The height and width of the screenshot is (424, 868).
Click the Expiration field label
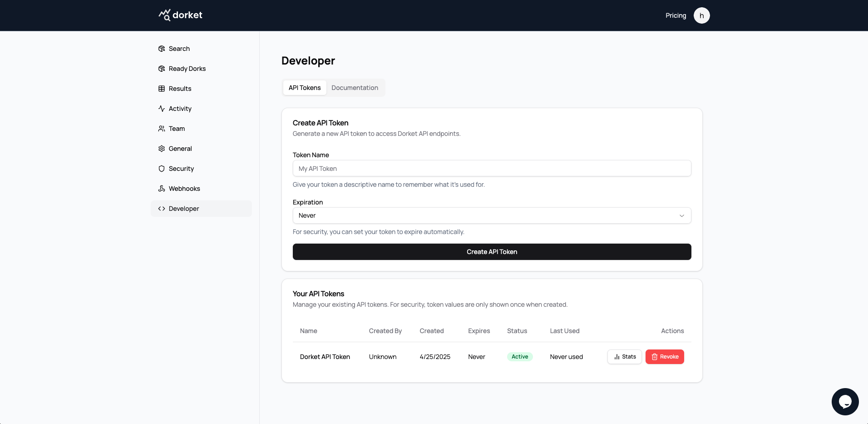tap(308, 202)
